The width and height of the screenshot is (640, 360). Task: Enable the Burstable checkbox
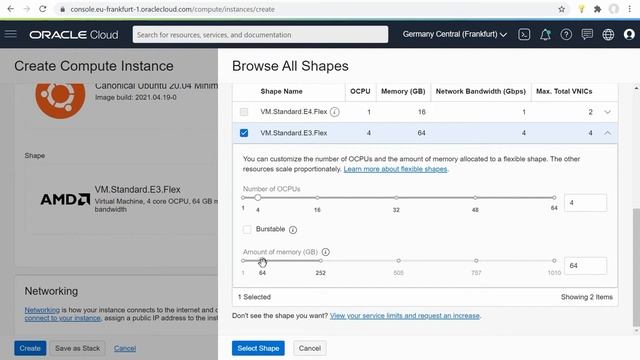pos(247,229)
